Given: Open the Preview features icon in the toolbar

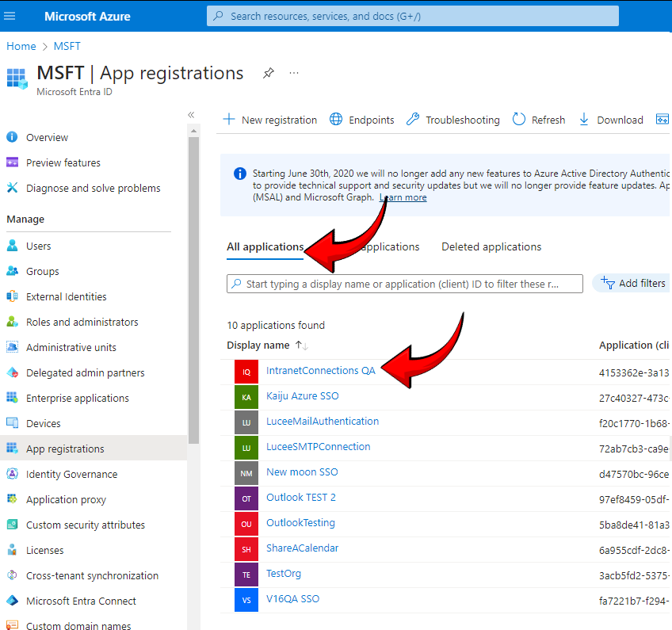Looking at the screenshot, I should point(662,119).
